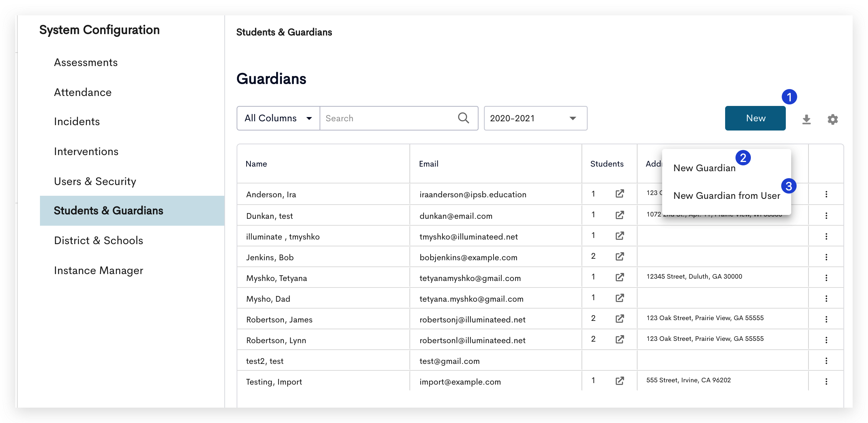Select New Guardian from the menu
The width and height of the screenshot is (868, 423).
(x=704, y=168)
